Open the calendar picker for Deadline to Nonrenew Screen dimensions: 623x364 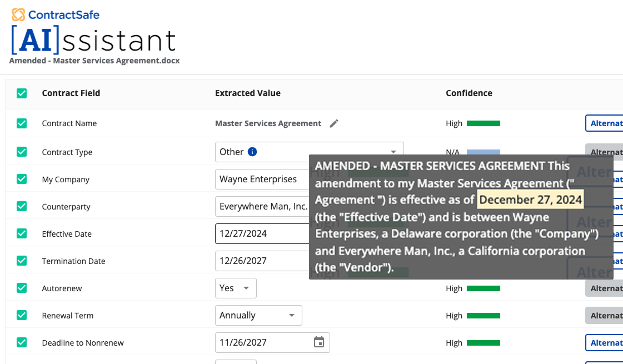[319, 342]
